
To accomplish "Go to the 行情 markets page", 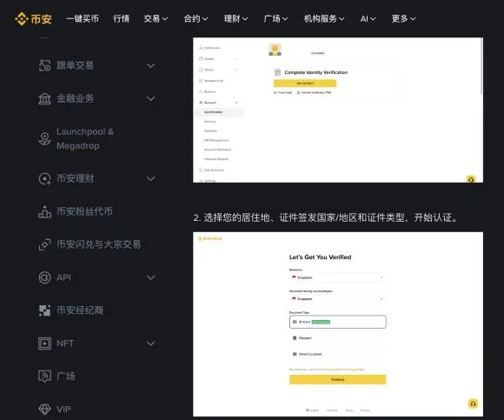I will [121, 18].
